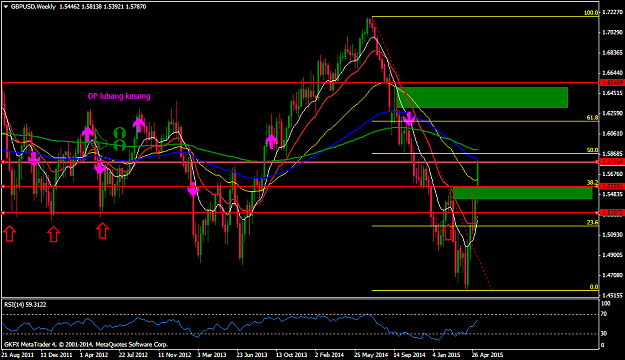
Task: Click the 22 Jul 2012 date label
Action: pos(133,354)
